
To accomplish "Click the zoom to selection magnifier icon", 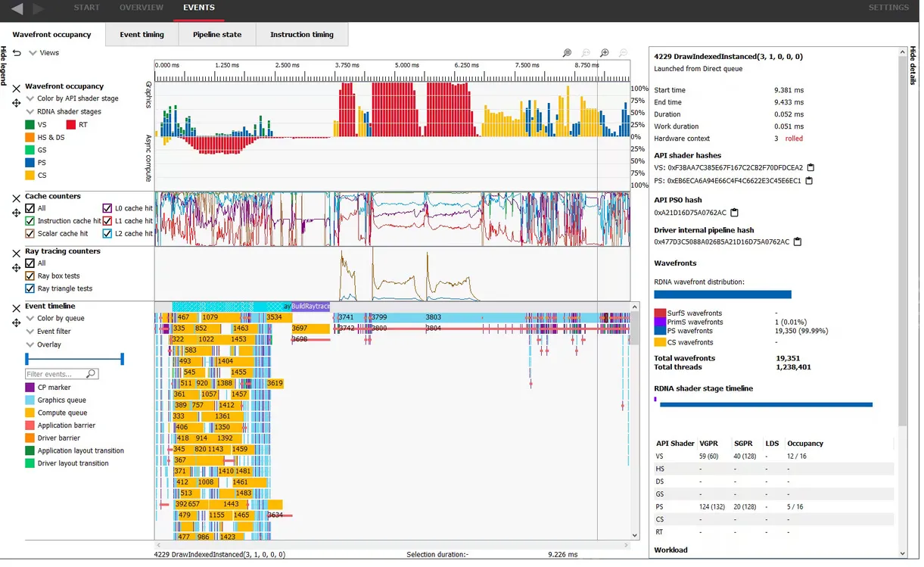I will coord(568,53).
